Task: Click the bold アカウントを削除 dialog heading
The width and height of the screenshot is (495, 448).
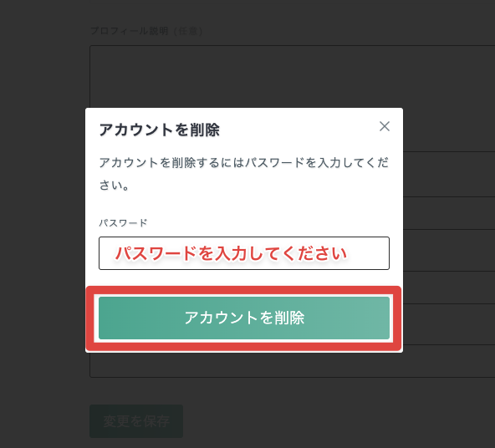Action: tap(160, 130)
